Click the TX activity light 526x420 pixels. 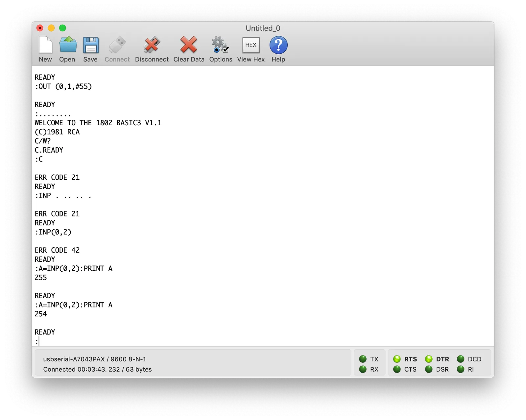[x=363, y=359]
